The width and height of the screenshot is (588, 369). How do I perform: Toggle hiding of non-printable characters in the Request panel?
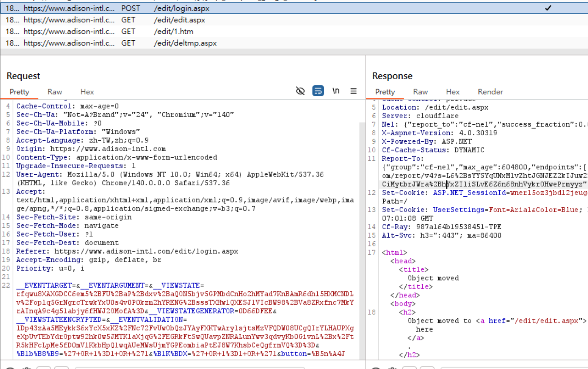coord(300,91)
